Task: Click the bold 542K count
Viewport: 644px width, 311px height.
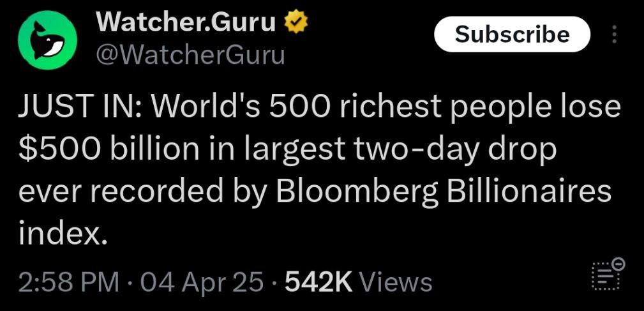Action: click(318, 283)
